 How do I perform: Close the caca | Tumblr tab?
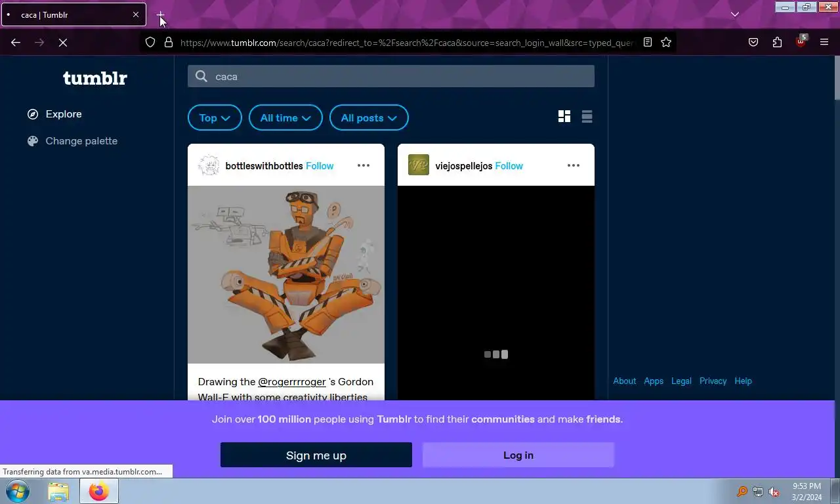pos(136,14)
